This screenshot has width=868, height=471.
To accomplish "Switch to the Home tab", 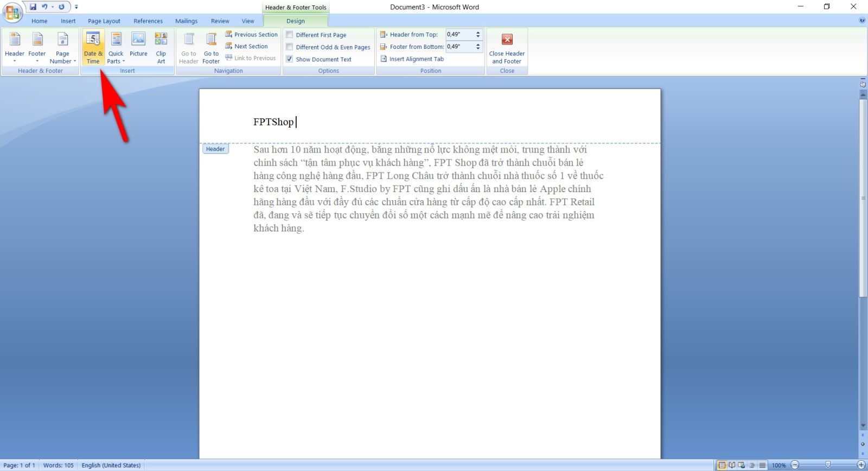I will click(39, 21).
